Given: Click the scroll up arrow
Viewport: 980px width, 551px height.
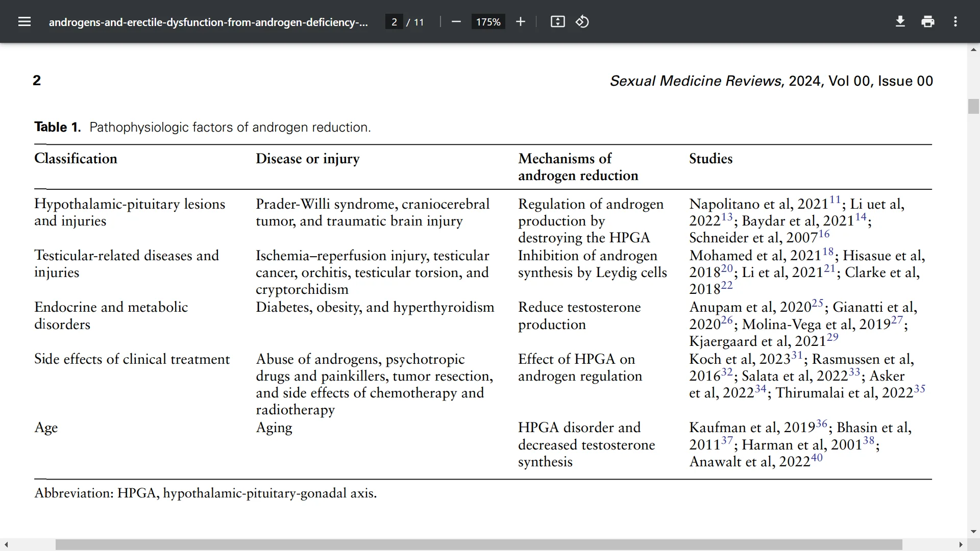Looking at the screenshot, I should click(x=973, y=49).
